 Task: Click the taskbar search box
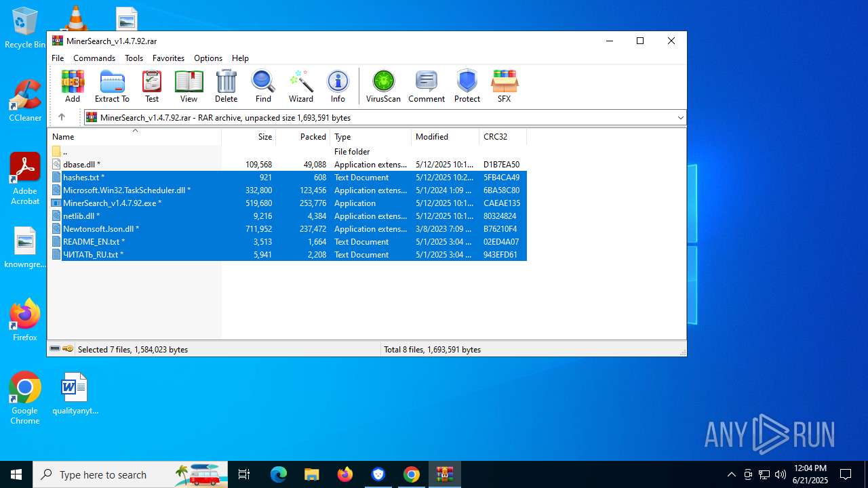(x=130, y=474)
